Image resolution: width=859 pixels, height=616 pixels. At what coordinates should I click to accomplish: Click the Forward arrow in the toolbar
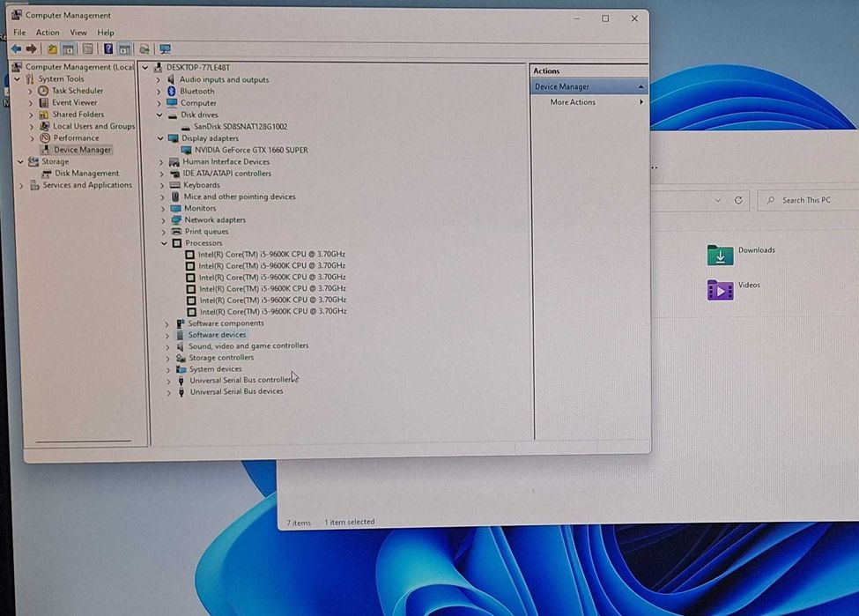pos(31,48)
